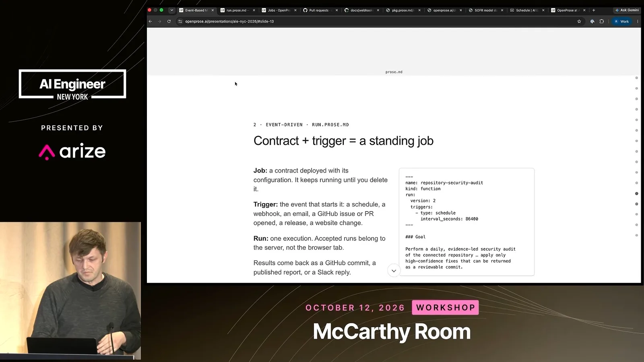Click the extension icon left of the puzzle piece
This screenshot has height=362, width=644.
[x=592, y=21]
